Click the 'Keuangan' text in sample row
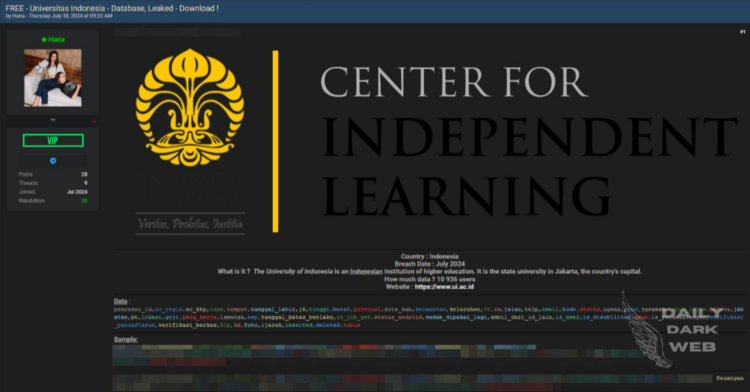This screenshot has width=750, height=392. coord(730,378)
